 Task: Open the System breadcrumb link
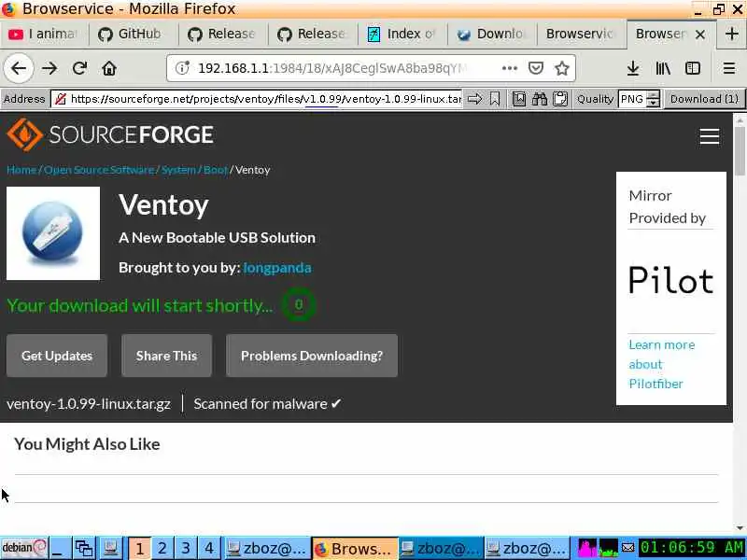(x=178, y=170)
